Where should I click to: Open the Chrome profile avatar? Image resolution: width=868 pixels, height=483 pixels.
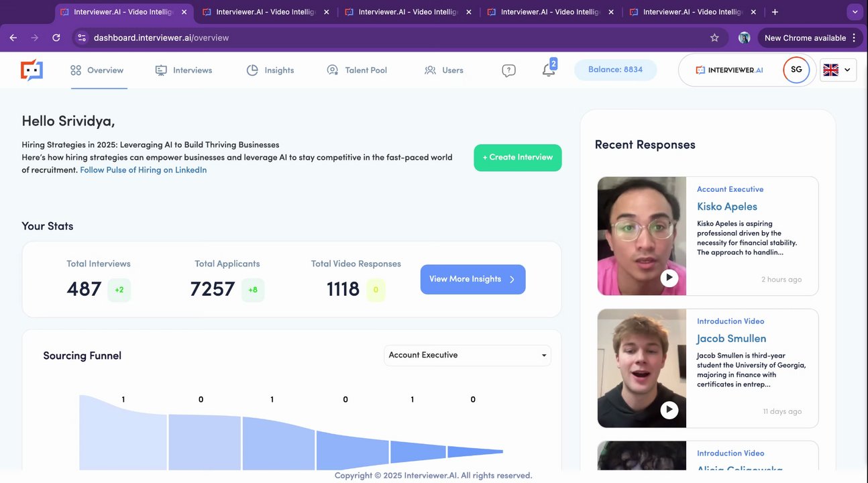tap(744, 38)
